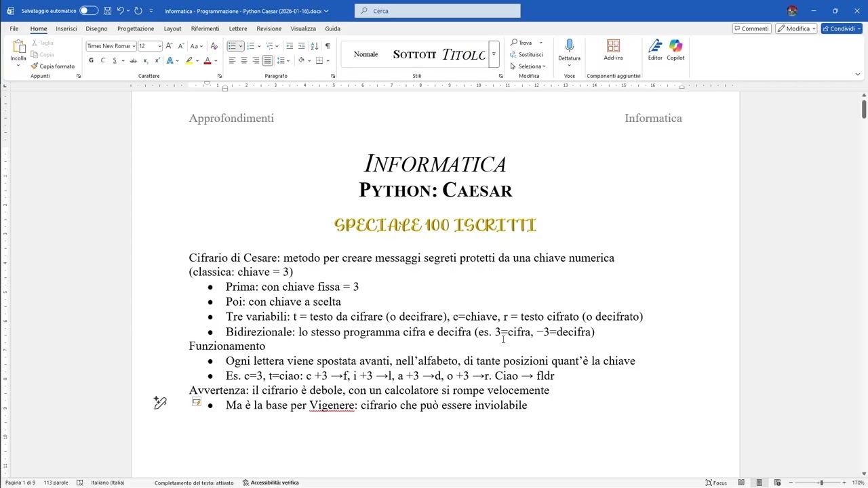Open the Modifica editing-mode dropdown

click(x=796, y=28)
